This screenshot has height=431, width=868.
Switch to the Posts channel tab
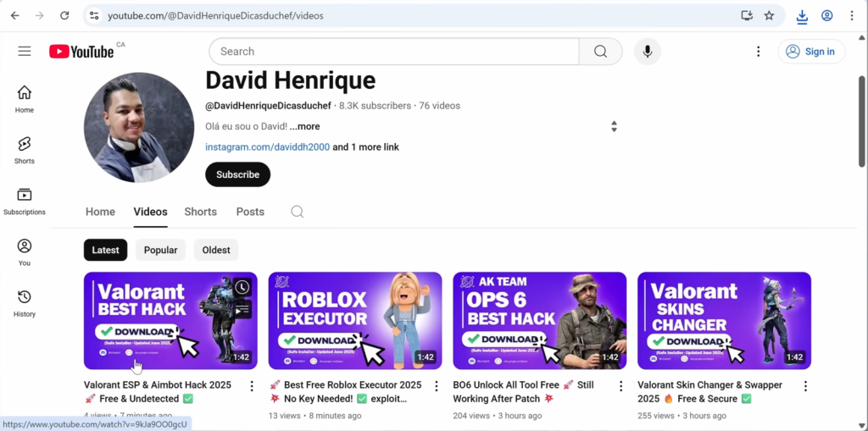[x=250, y=212]
